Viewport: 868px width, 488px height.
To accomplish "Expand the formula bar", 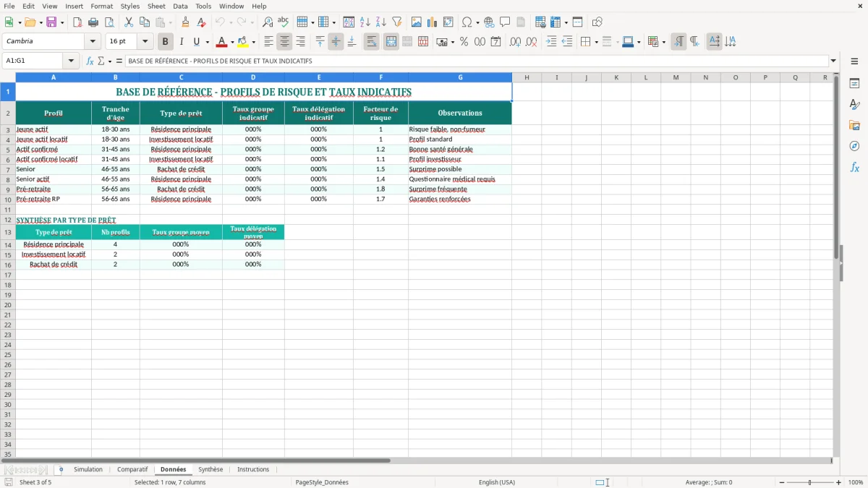I will (833, 61).
